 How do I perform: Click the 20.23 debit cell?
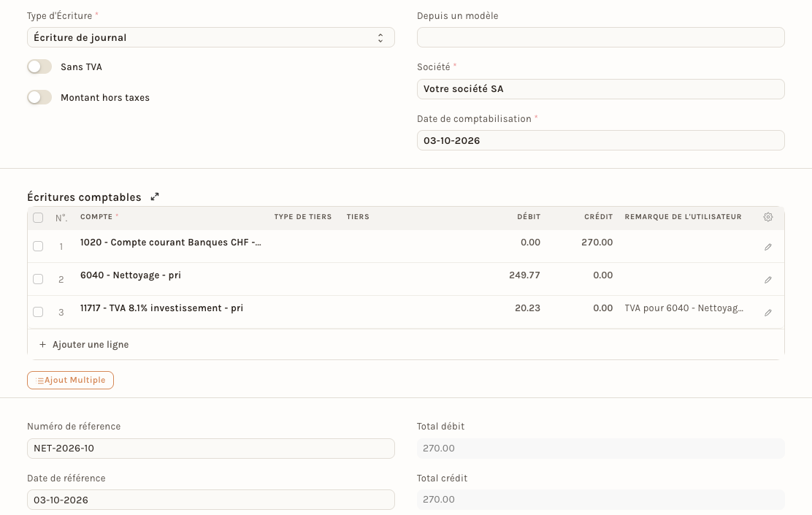528,308
